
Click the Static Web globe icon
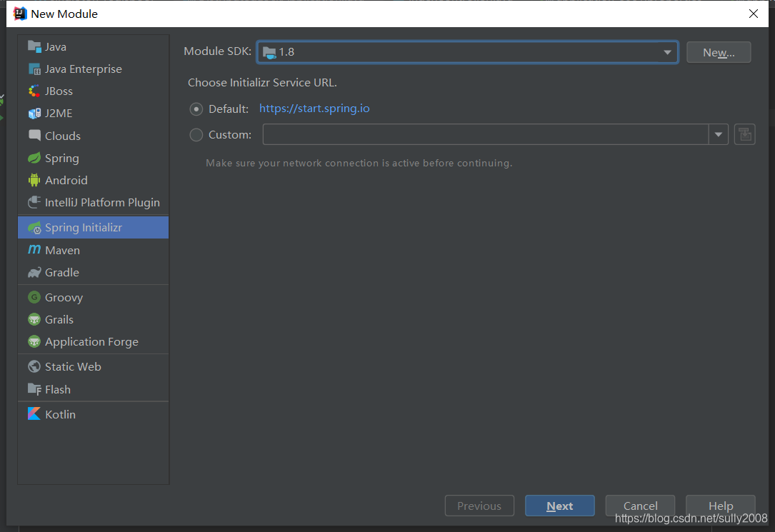click(34, 366)
